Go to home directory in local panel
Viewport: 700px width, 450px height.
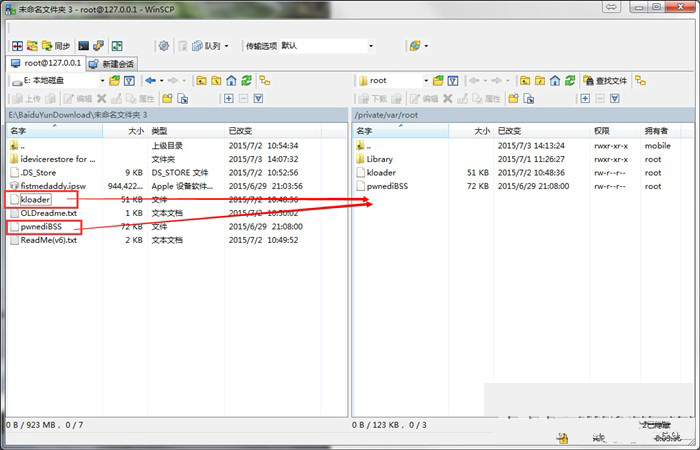click(231, 81)
